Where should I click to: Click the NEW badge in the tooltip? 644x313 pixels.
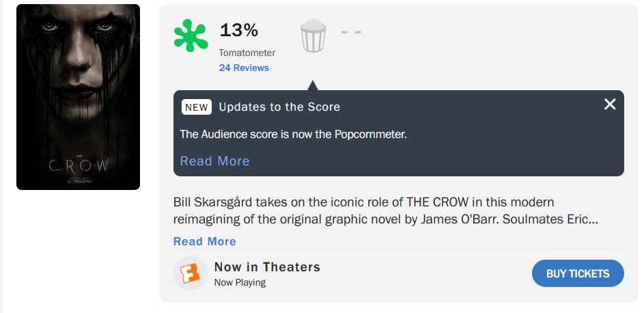[197, 107]
